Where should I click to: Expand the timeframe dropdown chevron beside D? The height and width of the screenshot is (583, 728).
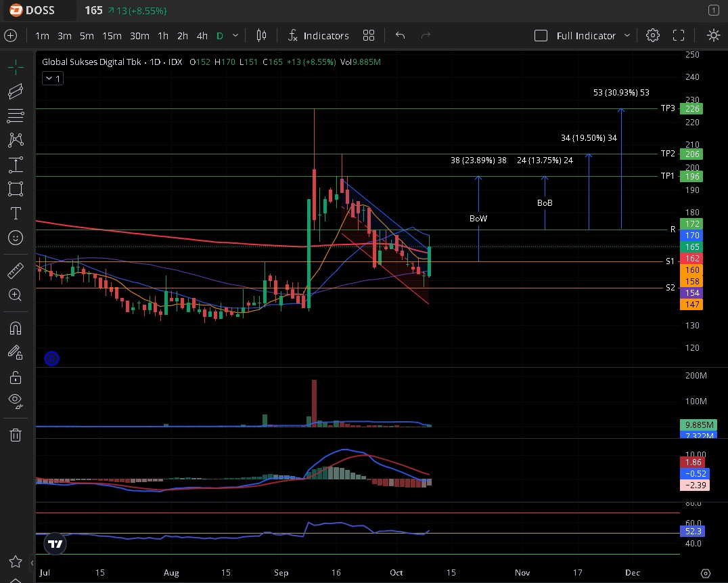point(235,35)
